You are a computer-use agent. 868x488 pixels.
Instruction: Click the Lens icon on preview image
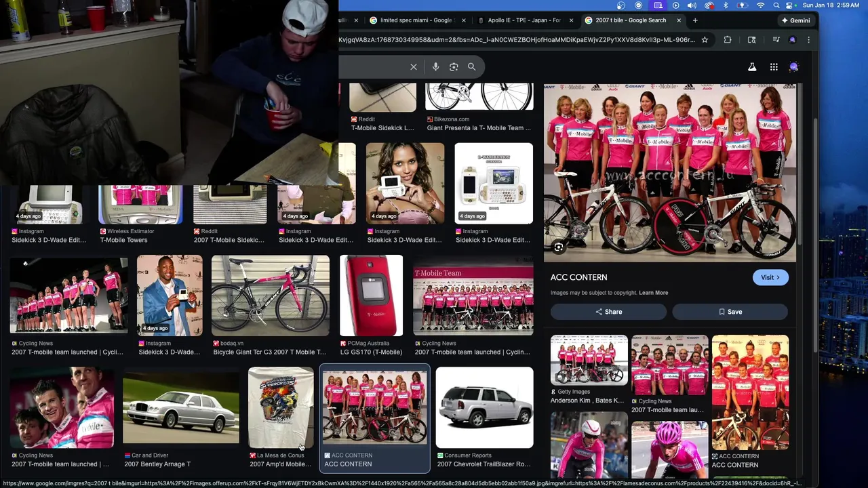[558, 247]
